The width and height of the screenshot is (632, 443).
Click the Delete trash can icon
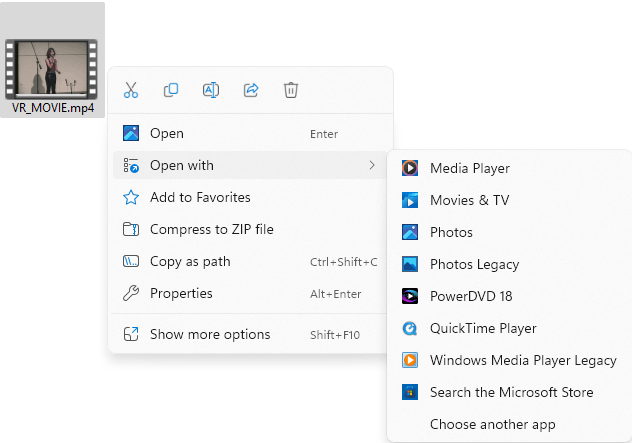point(291,90)
